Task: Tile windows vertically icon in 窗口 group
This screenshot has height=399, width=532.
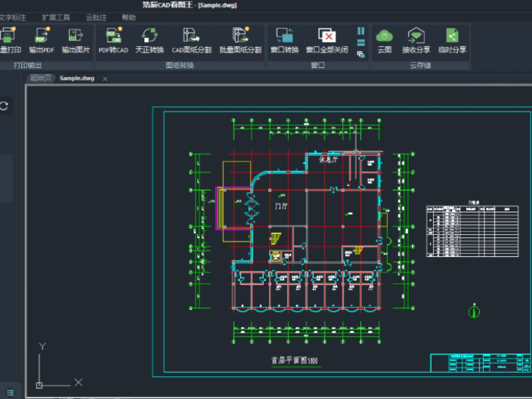Action: coord(361,31)
